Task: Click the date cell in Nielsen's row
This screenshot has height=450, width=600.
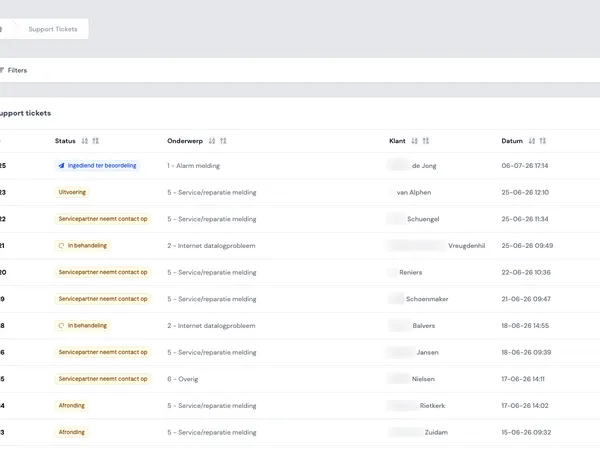Action: pyautogui.click(x=523, y=379)
